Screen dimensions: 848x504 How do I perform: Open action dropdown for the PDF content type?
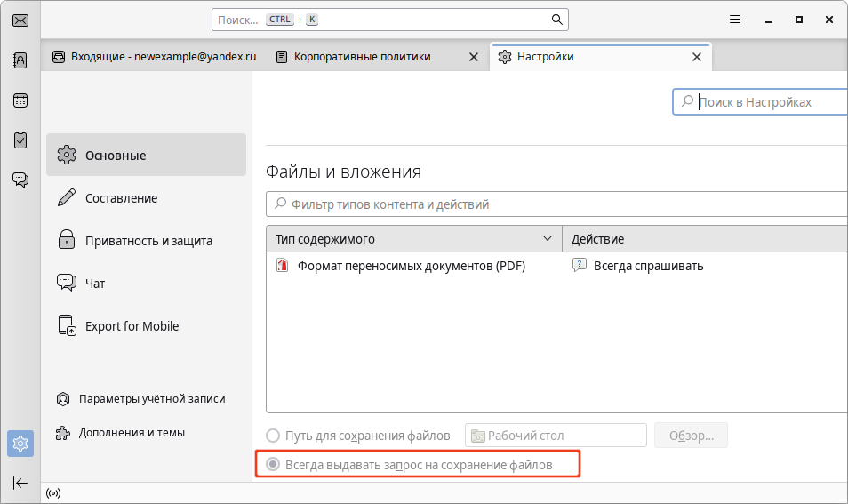702,265
